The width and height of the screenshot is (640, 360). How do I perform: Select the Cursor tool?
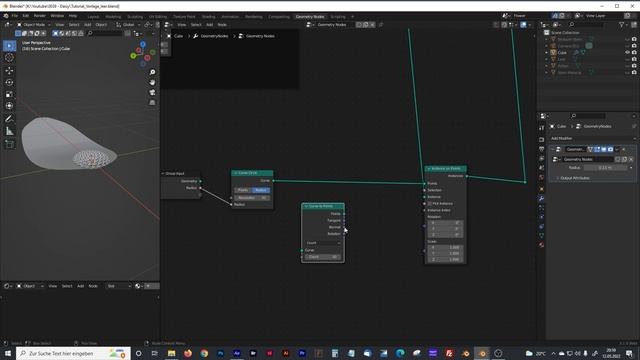[x=9, y=58]
